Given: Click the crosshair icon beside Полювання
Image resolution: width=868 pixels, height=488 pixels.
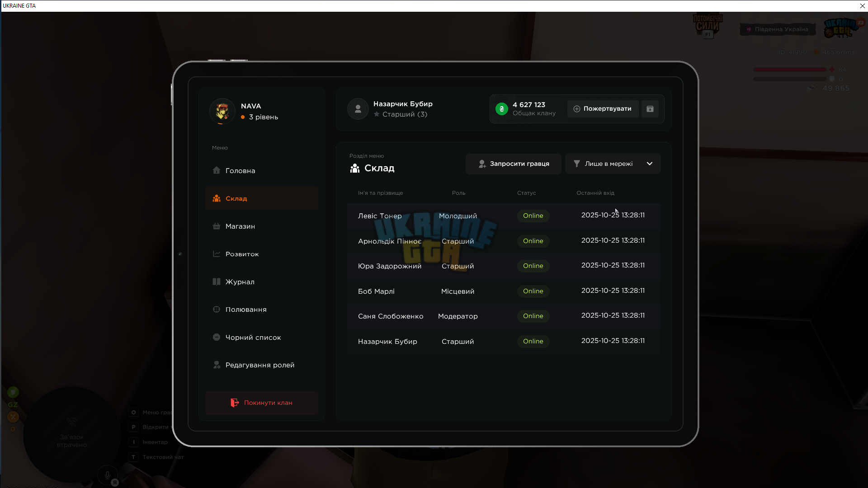Looking at the screenshot, I should 217,310.
